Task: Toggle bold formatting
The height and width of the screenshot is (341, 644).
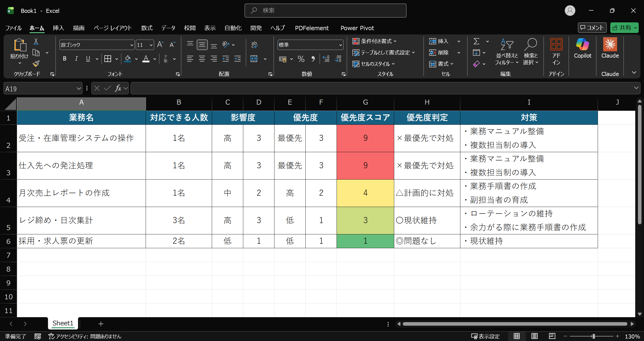Action: click(65, 59)
